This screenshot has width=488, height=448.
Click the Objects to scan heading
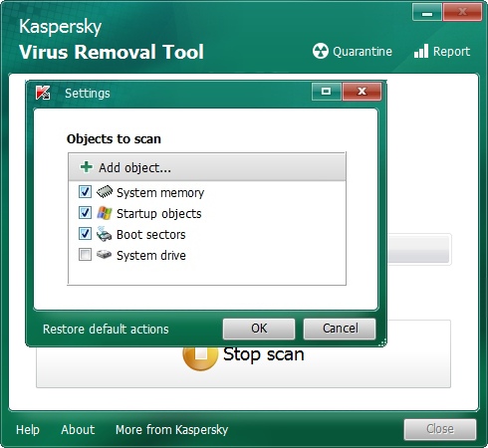click(114, 139)
